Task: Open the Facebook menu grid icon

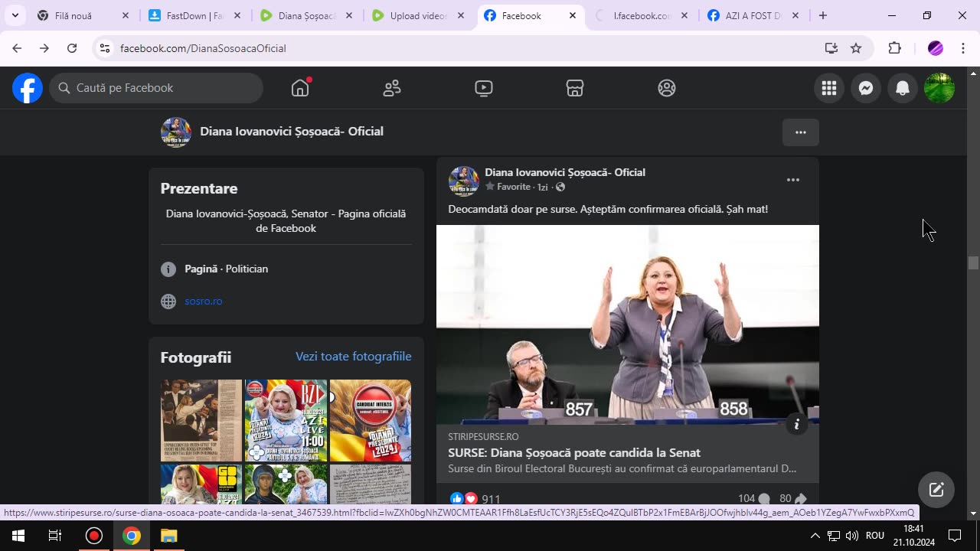Action: pos(829,88)
